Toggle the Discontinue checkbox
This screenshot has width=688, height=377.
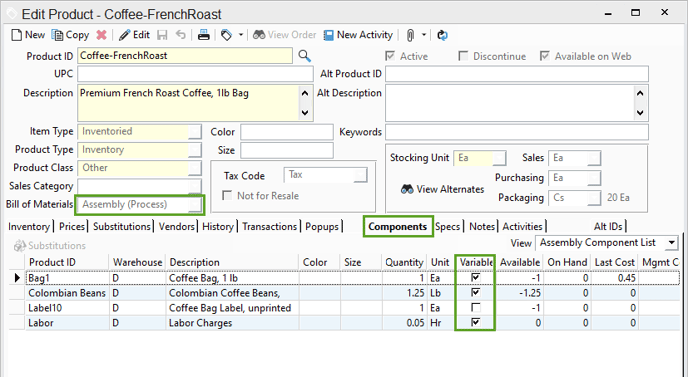pyautogui.click(x=463, y=56)
